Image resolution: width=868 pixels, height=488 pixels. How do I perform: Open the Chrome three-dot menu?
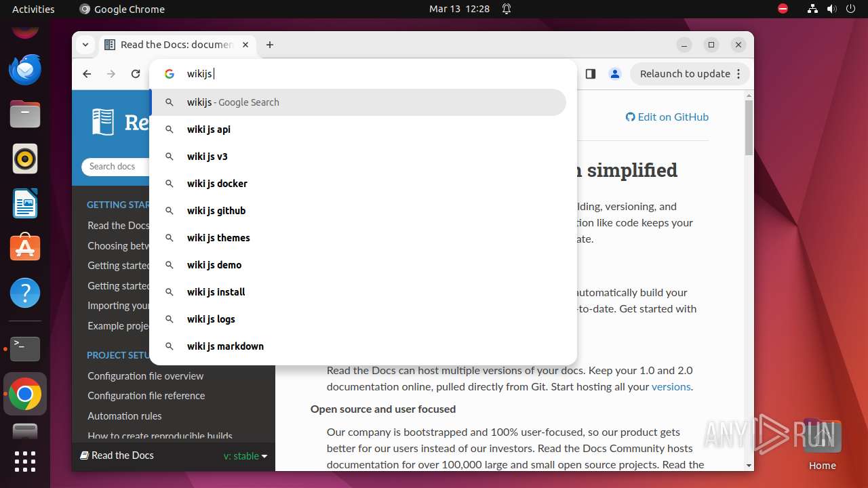(x=739, y=74)
